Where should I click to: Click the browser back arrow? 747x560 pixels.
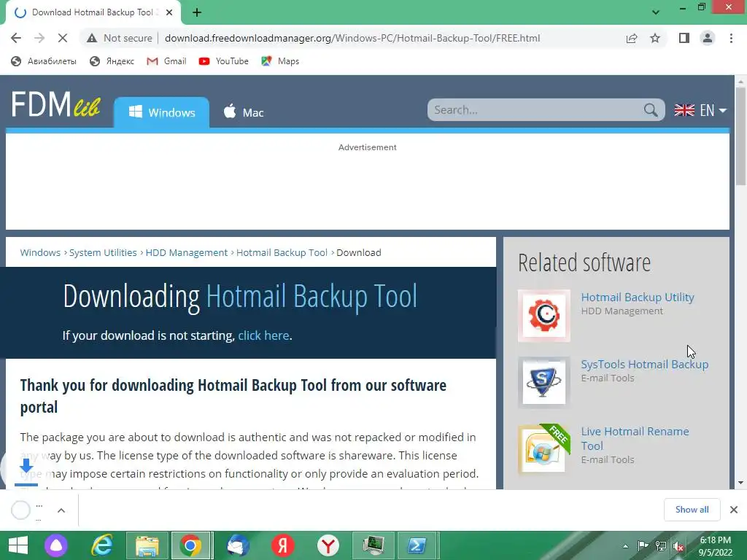coord(16,38)
